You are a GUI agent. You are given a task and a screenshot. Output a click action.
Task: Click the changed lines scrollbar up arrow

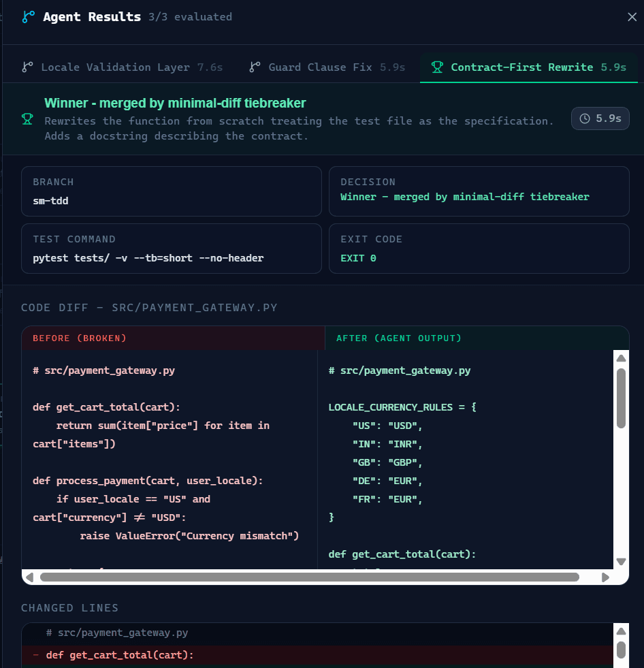point(621,631)
